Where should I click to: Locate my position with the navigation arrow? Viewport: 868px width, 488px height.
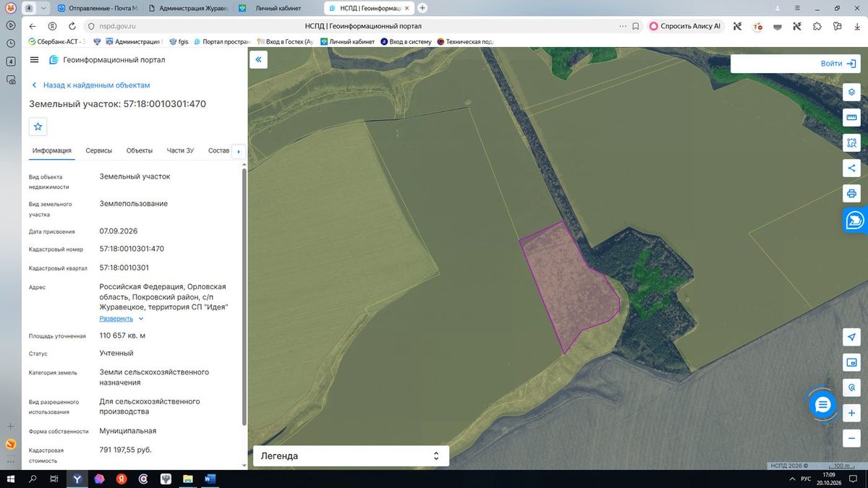[851, 338]
